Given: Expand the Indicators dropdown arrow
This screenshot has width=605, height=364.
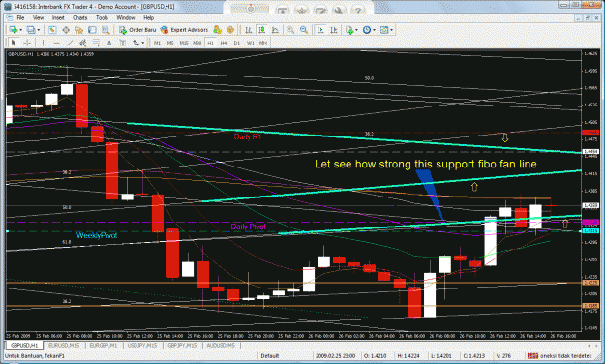Looking at the screenshot, I should click(x=356, y=30).
